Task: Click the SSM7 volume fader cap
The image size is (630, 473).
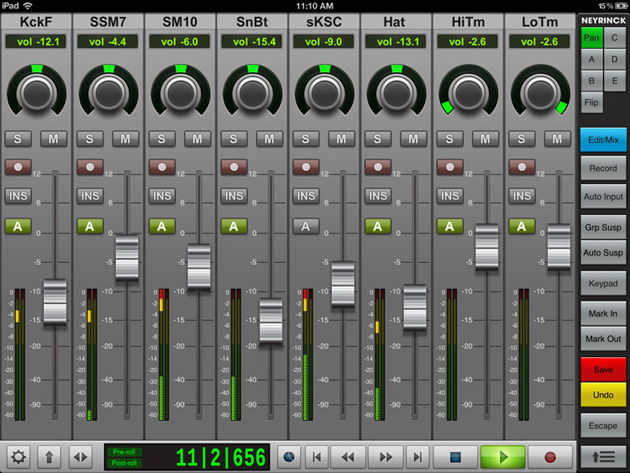Action: 127,258
